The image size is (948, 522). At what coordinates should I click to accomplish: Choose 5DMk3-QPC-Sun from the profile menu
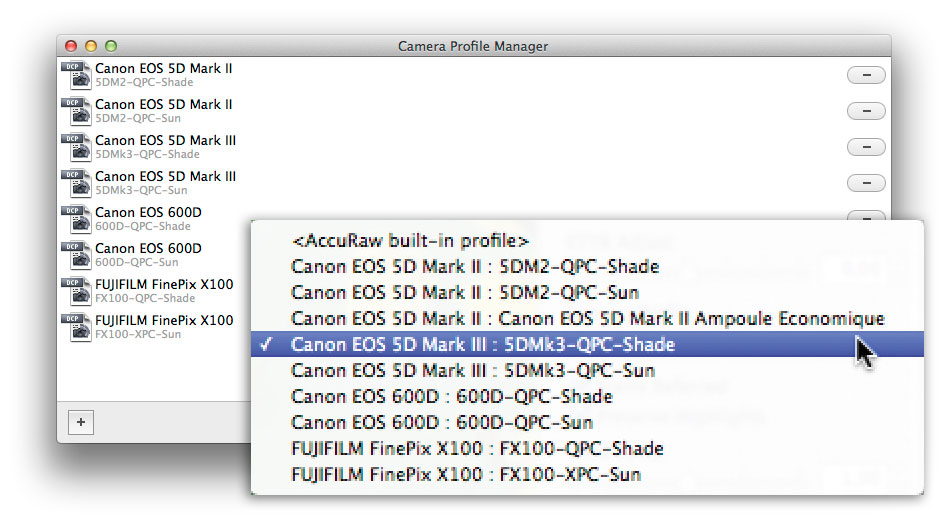(x=587, y=370)
